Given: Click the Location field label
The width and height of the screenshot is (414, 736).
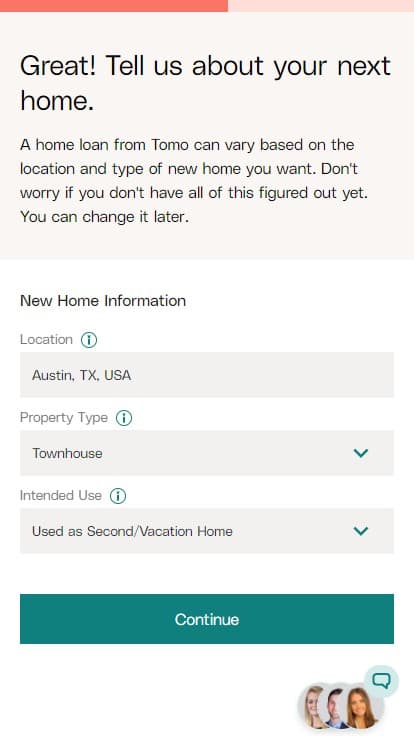Looking at the screenshot, I should [x=46, y=339].
